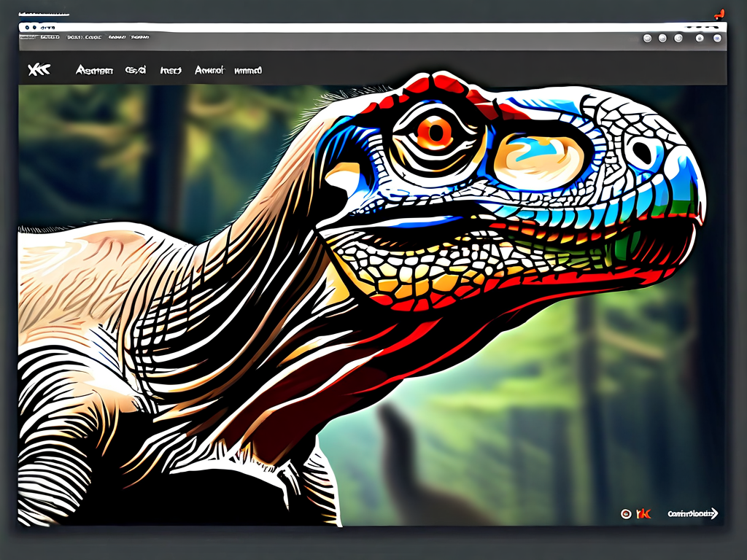This screenshot has height=560, width=747.
Task: Click the white site logo in the navigation bar
Action: click(x=38, y=70)
